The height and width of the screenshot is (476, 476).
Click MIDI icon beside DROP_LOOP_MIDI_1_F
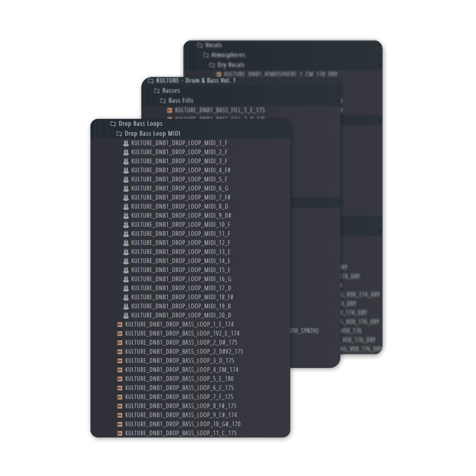[126, 143]
